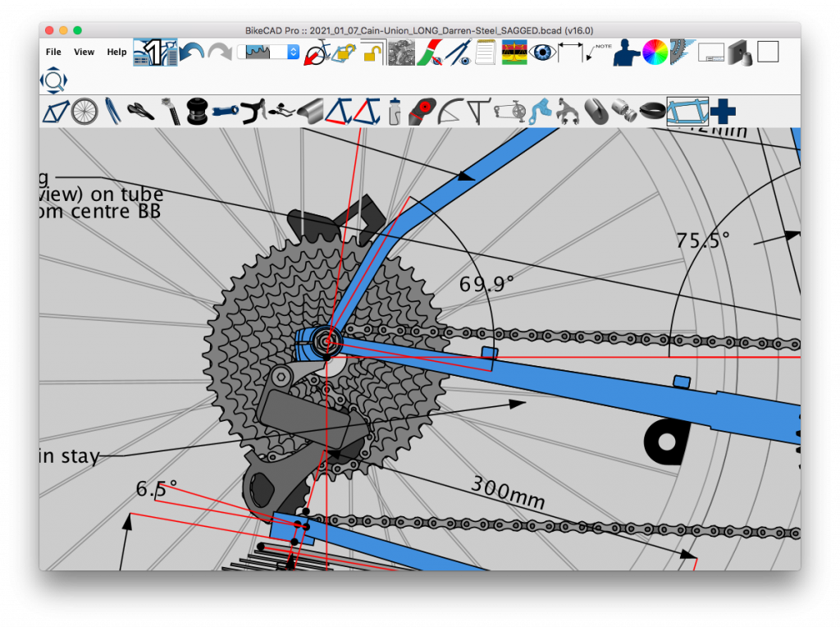The image size is (840, 627).
Task: Toggle the open padlock icon
Action: tap(372, 53)
